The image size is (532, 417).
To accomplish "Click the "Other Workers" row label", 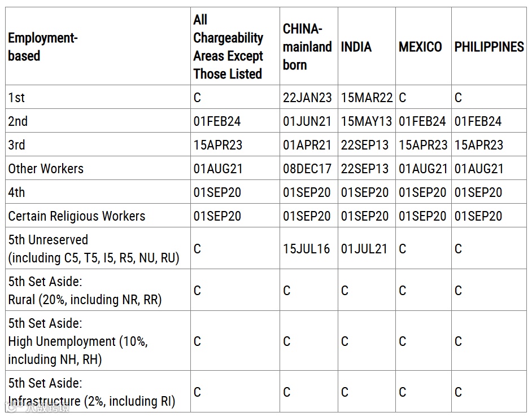I will [46, 169].
